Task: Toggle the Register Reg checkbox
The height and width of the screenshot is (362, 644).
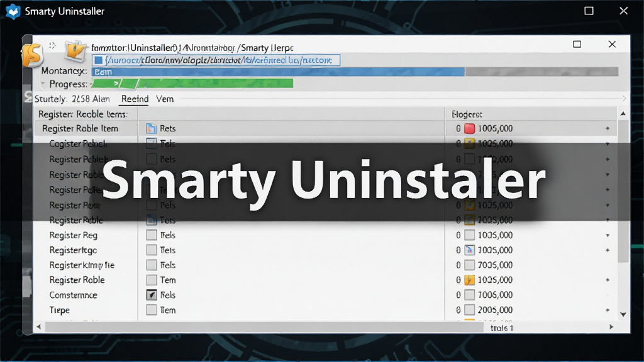Action: (x=152, y=235)
